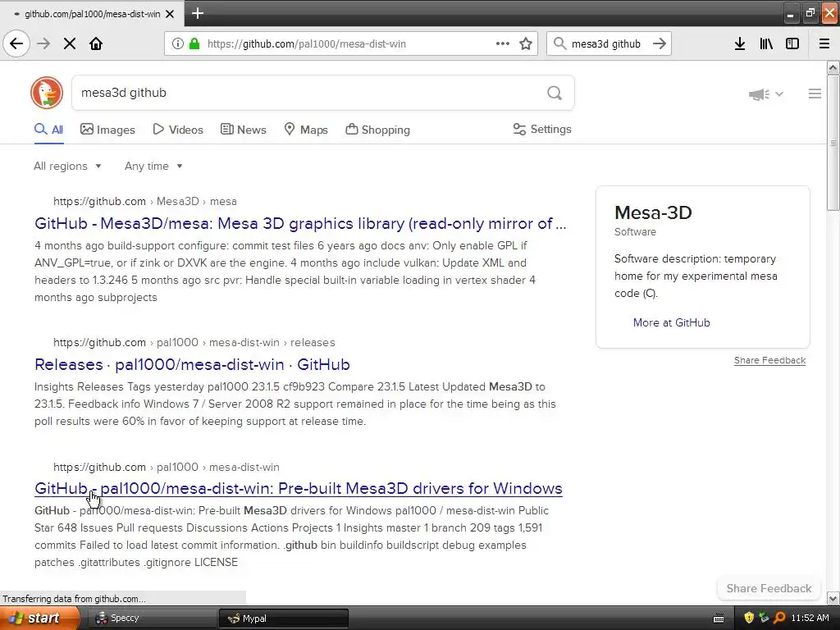Stop loading the page with X button
This screenshot has height=630, width=840.
(69, 43)
